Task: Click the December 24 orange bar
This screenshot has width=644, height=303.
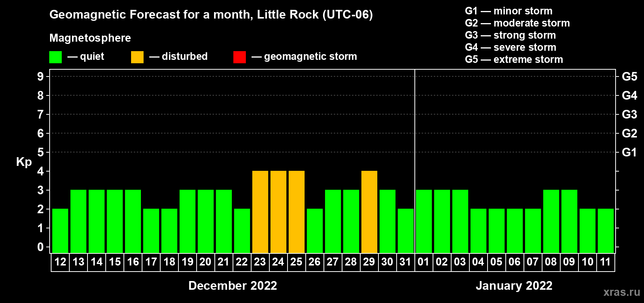Action: click(278, 212)
